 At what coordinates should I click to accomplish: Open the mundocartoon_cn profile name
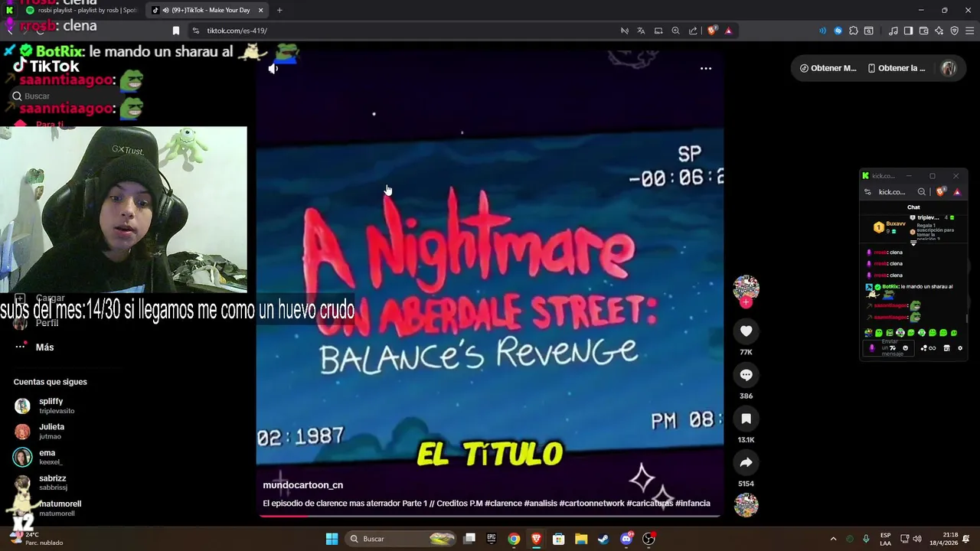point(302,485)
